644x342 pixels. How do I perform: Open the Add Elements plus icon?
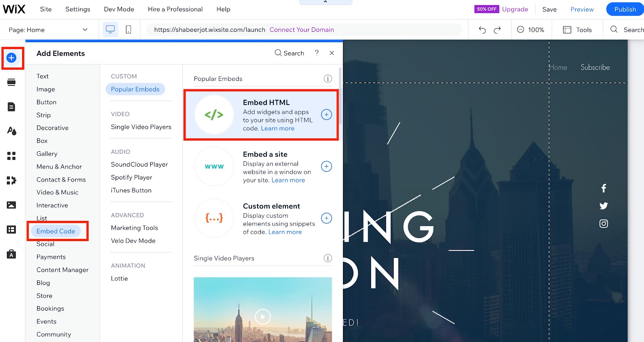click(12, 58)
